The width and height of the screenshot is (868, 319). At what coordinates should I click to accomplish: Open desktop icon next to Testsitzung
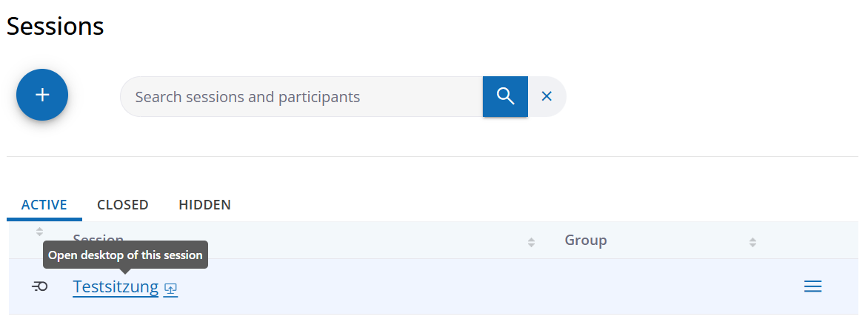[x=171, y=289]
